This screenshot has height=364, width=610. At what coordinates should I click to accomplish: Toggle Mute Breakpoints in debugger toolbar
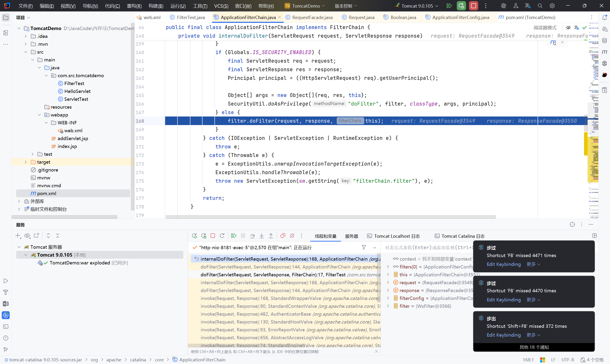tap(292, 236)
